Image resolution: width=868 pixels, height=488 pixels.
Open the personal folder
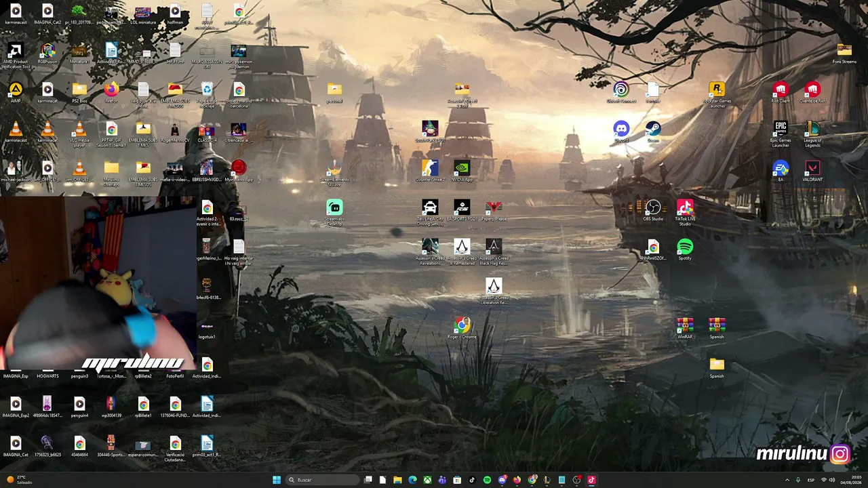point(334,92)
